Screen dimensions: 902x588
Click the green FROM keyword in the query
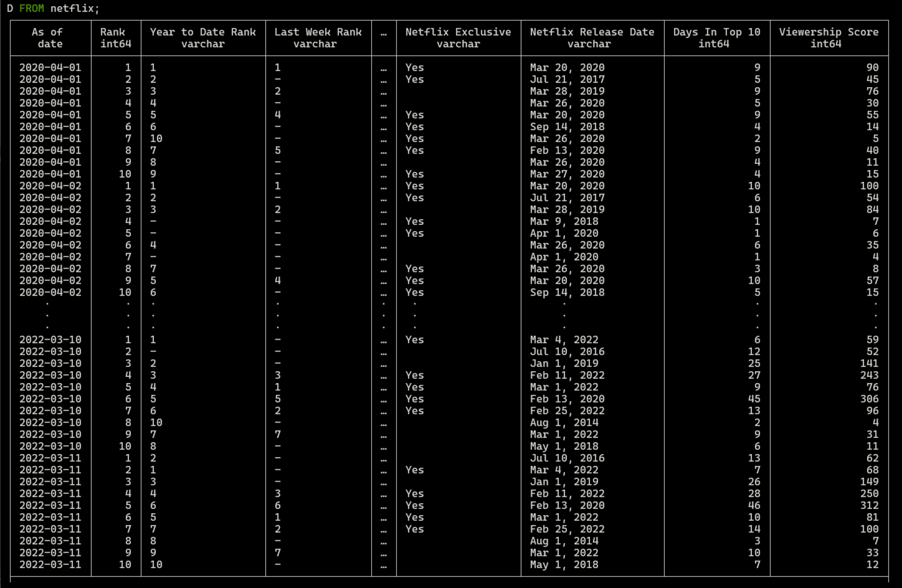coord(32,8)
